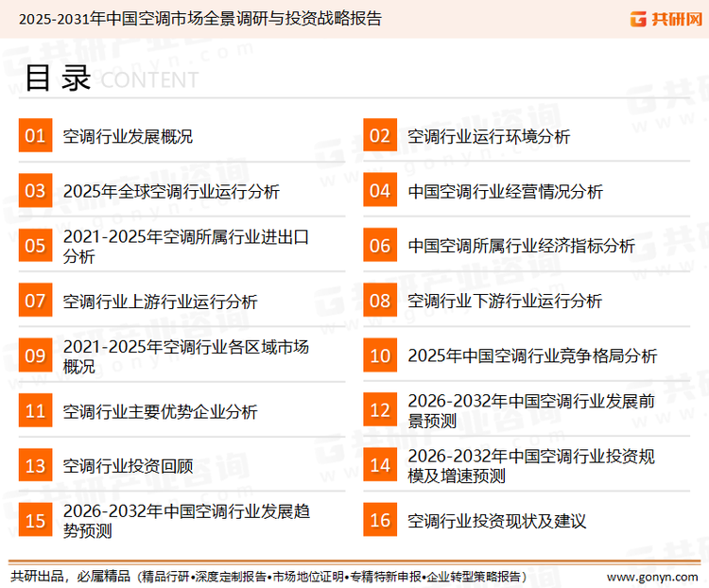Select chapter 2026-2032年中国空调行业发展趋势预测
This screenshot has width=709, height=588.
click(186, 521)
